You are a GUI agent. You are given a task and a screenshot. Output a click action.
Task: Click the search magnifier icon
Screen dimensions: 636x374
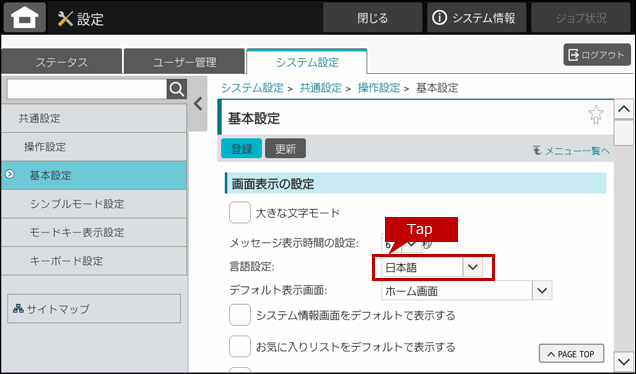point(177,89)
